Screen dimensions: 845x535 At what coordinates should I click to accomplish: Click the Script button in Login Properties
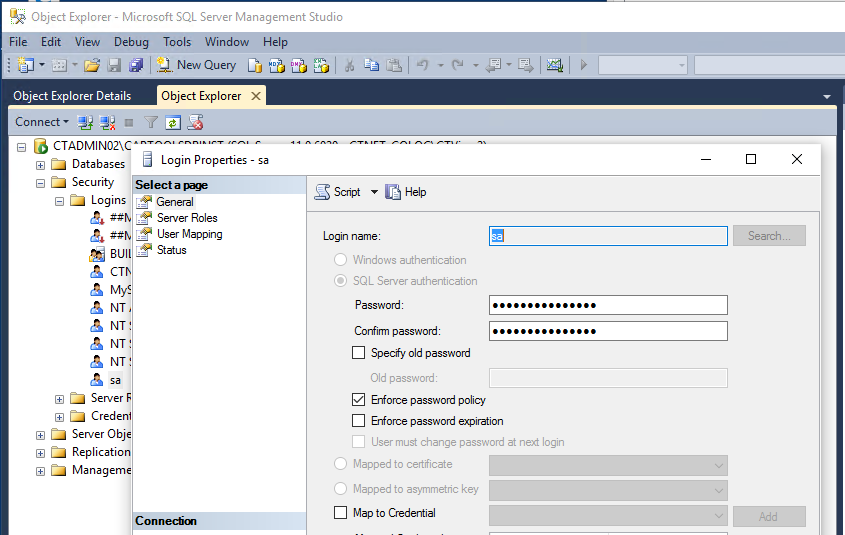(x=338, y=192)
